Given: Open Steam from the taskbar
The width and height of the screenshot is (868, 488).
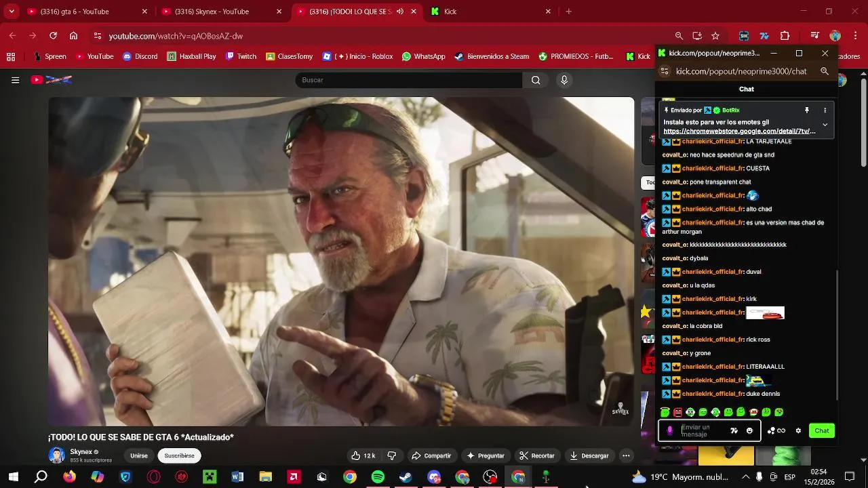Looking at the screenshot, I should 406,477.
